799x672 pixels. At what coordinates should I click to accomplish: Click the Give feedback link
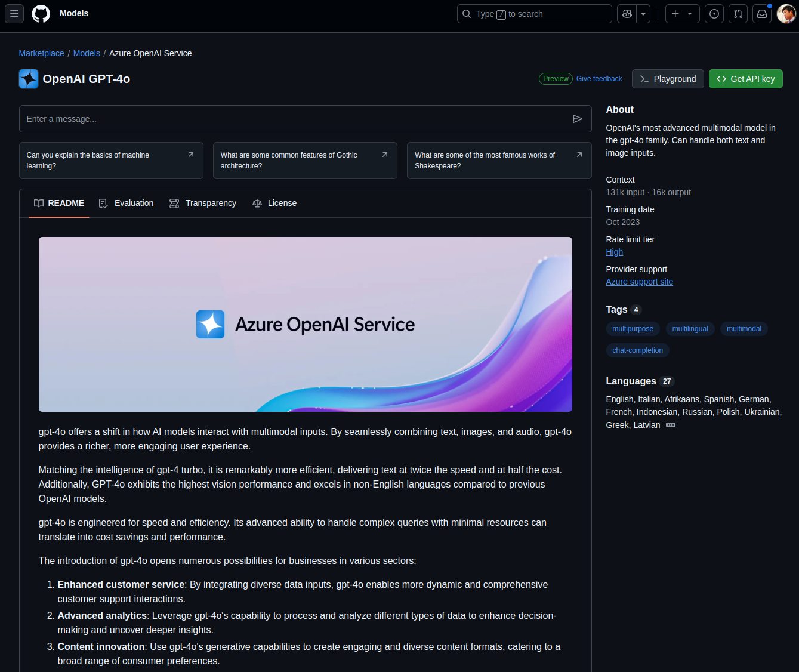click(599, 79)
